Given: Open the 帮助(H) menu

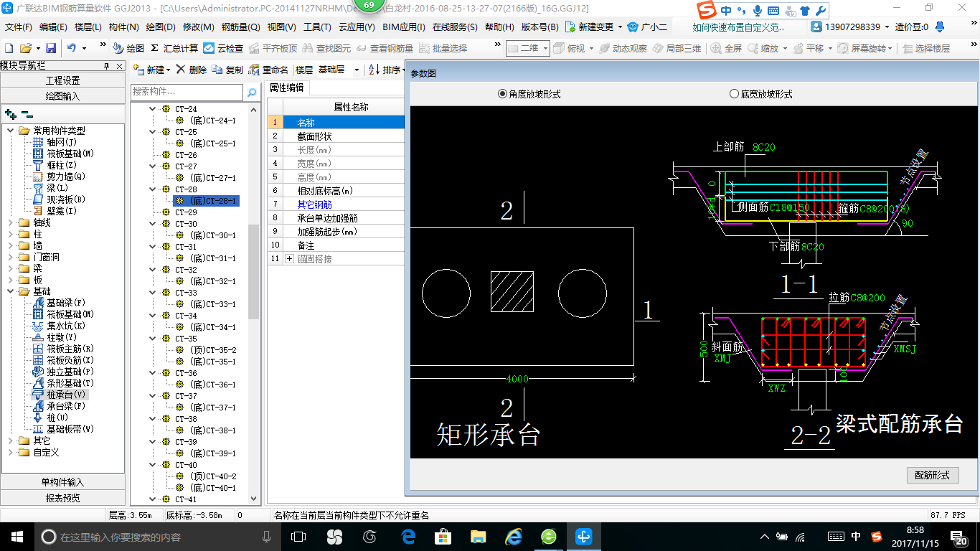Looking at the screenshot, I should pyautogui.click(x=499, y=27).
